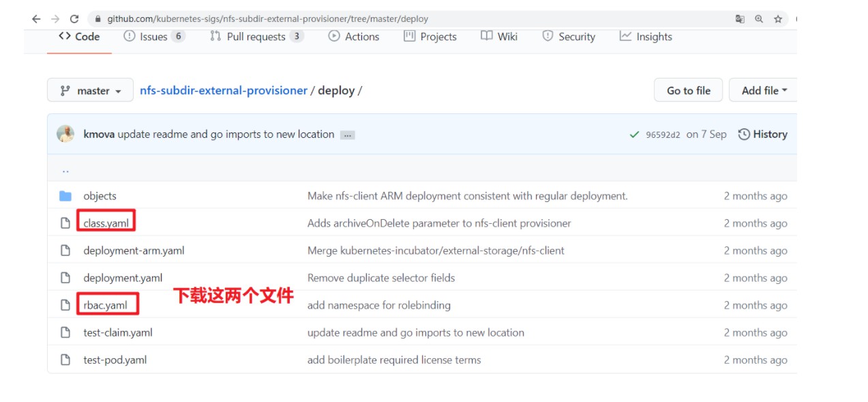The image size is (868, 402).
Task: Open commit Make nfs-client ARM deployment consistent
Action: (468, 196)
